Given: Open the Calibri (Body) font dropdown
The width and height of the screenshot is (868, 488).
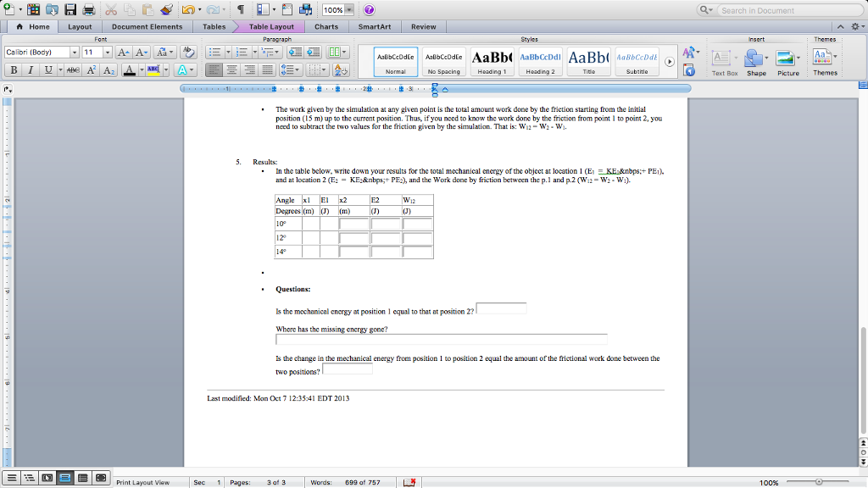Looking at the screenshot, I should coord(73,53).
